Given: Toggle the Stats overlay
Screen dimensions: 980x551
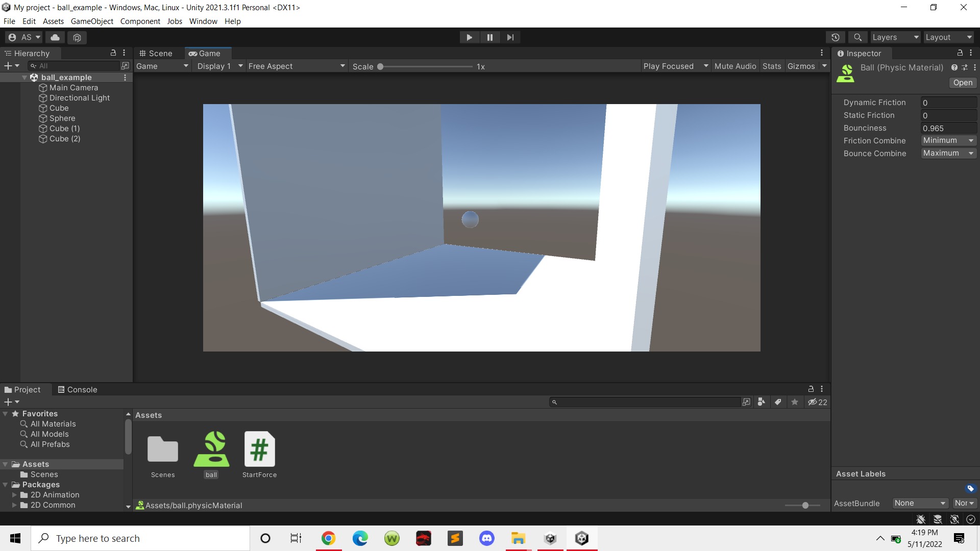Looking at the screenshot, I should coord(772,66).
